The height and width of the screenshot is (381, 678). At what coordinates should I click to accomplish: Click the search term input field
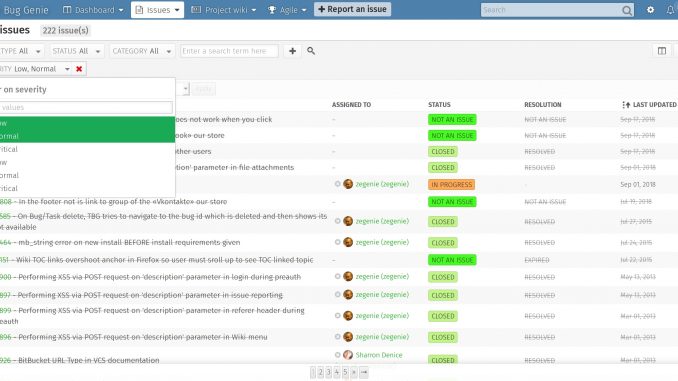coord(229,51)
